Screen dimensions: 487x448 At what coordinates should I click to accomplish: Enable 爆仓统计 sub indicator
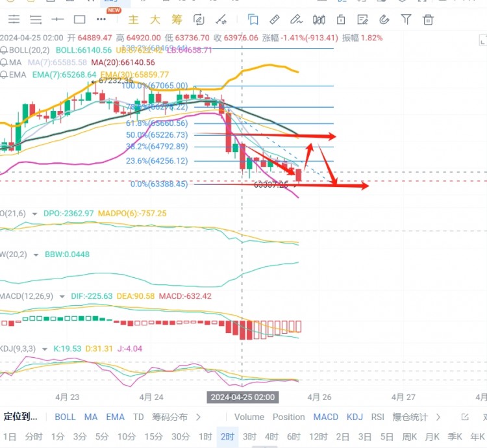coord(410,417)
